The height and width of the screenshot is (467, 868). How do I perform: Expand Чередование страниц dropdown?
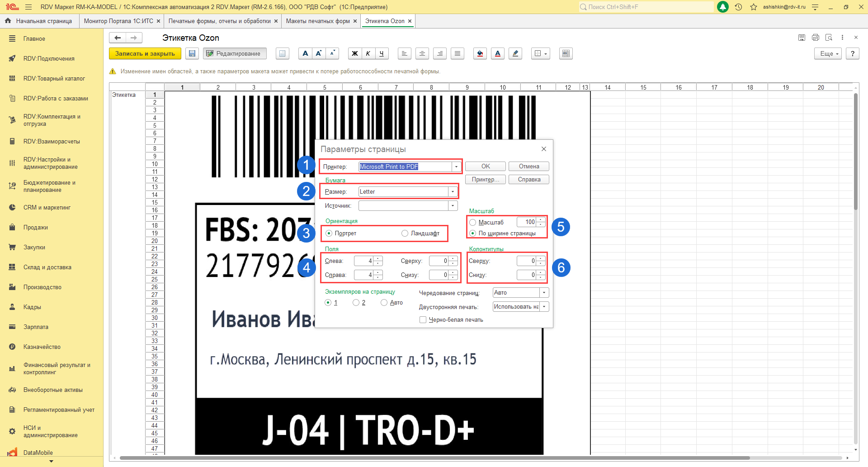coord(544,293)
